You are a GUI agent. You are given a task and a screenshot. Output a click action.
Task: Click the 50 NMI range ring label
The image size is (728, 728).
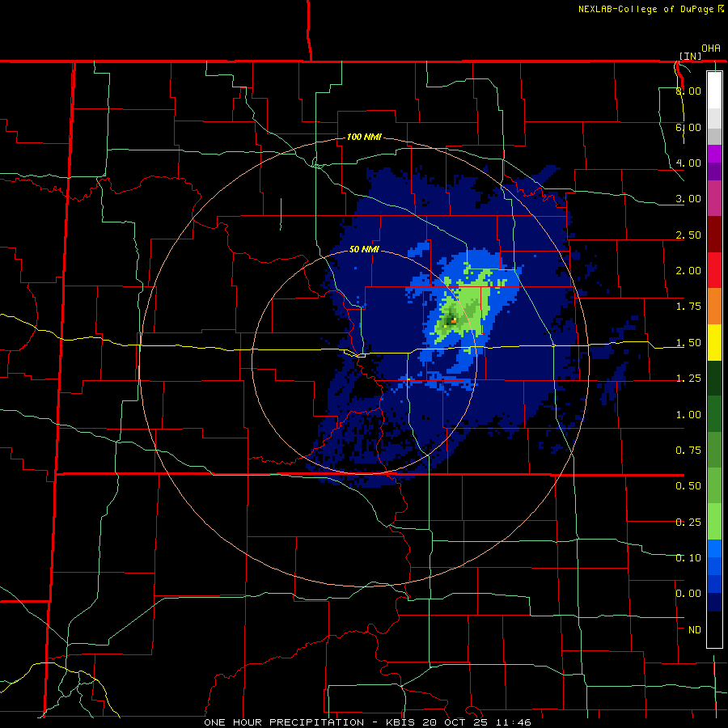coord(364,249)
